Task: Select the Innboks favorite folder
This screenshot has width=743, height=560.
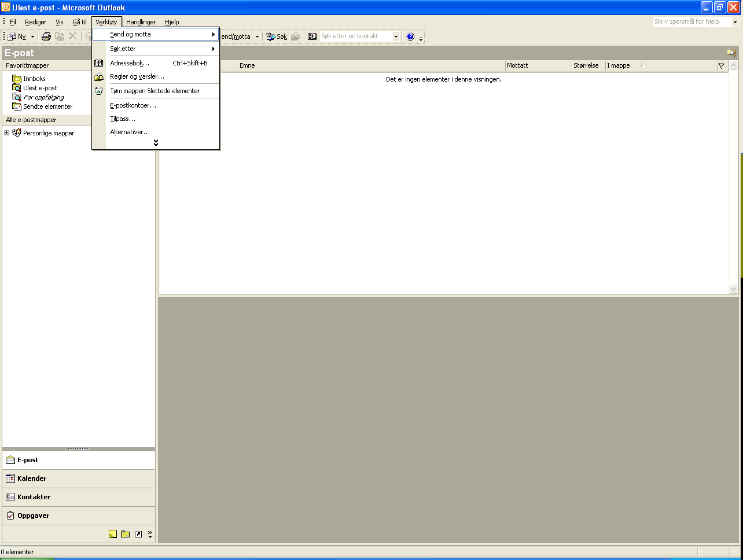Action: point(34,79)
